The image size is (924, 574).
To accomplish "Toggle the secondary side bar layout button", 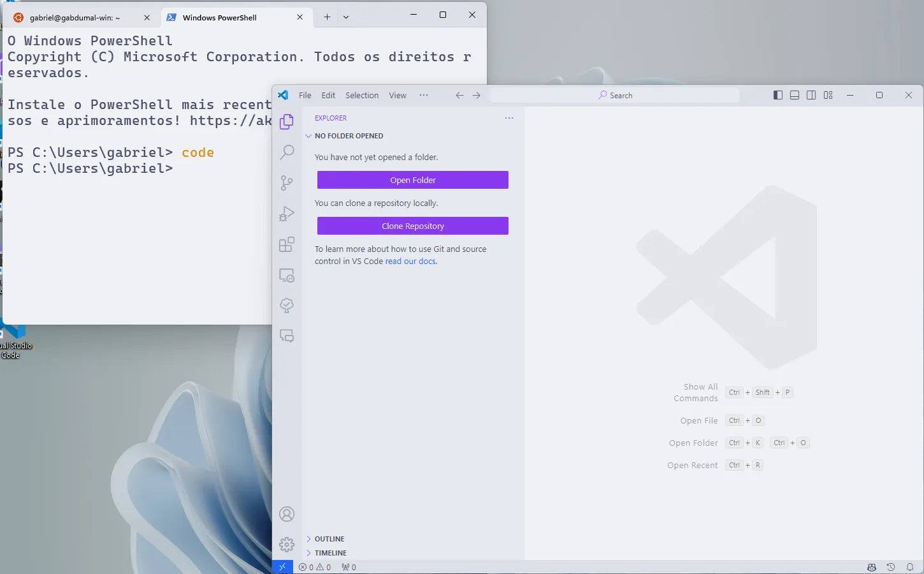I will coord(811,95).
